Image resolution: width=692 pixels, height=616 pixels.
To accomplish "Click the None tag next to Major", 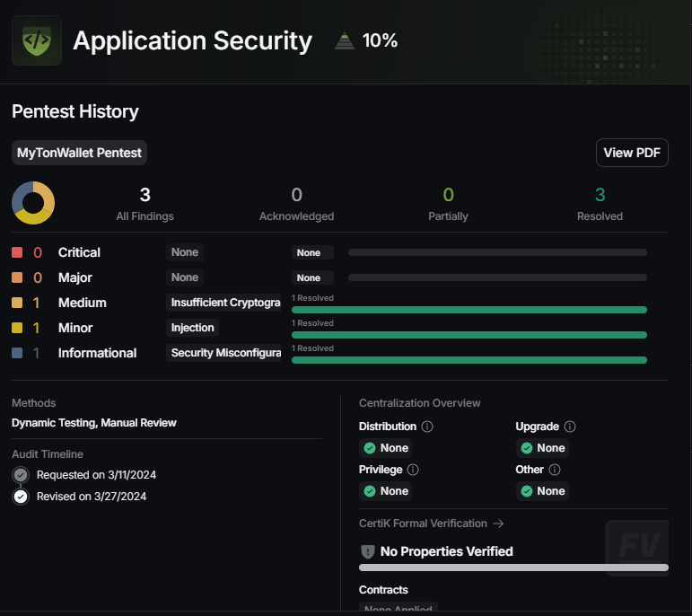I will pyautogui.click(x=185, y=277).
